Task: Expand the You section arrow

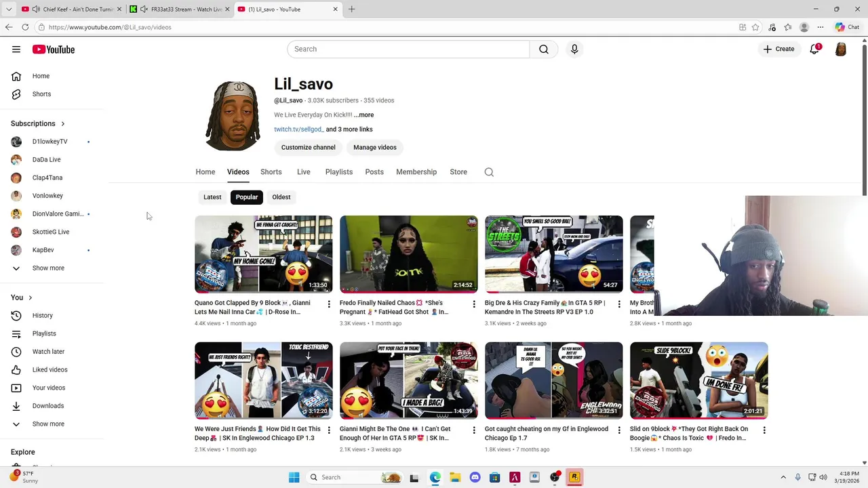Action: (30, 298)
